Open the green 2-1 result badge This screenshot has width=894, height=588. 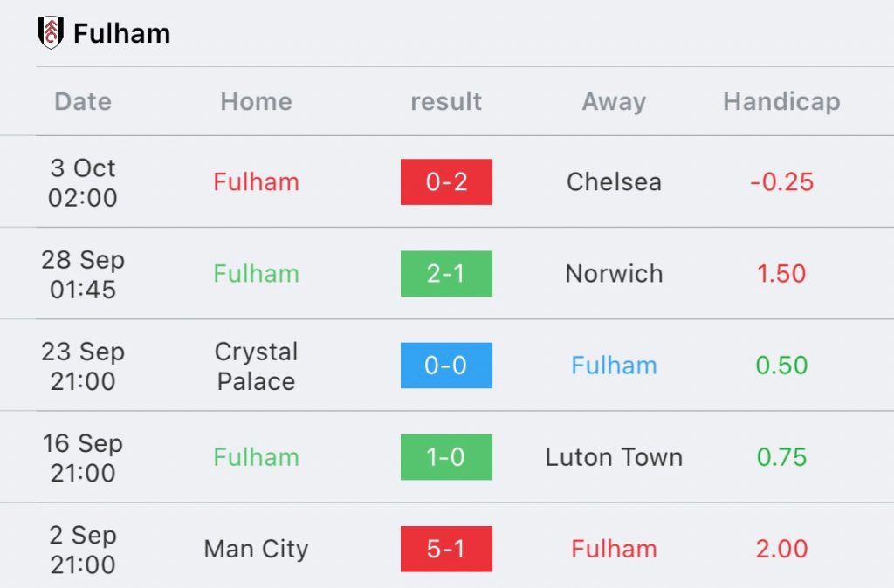pos(446,273)
